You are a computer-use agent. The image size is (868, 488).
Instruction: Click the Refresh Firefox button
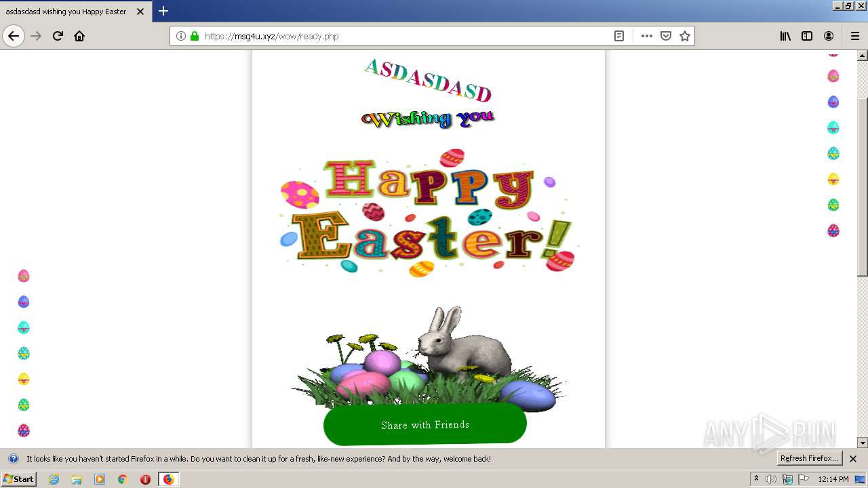point(810,458)
